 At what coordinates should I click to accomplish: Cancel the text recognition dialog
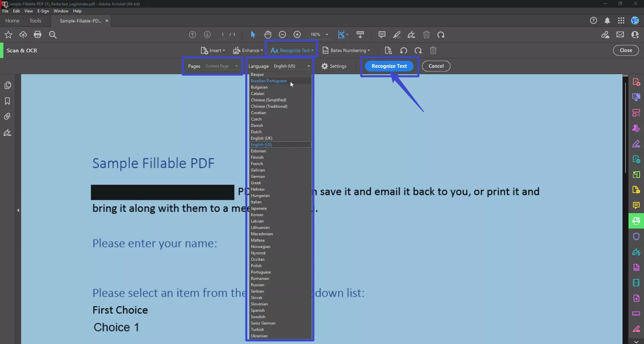pyautogui.click(x=436, y=66)
